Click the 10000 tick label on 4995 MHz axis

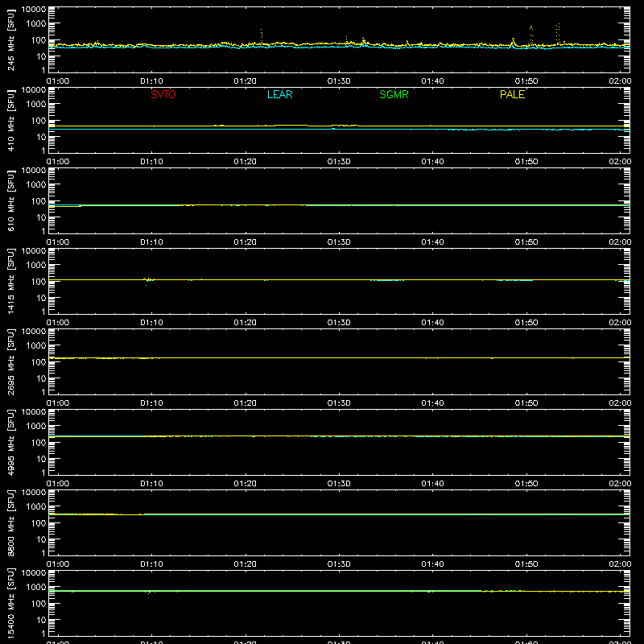34,412
